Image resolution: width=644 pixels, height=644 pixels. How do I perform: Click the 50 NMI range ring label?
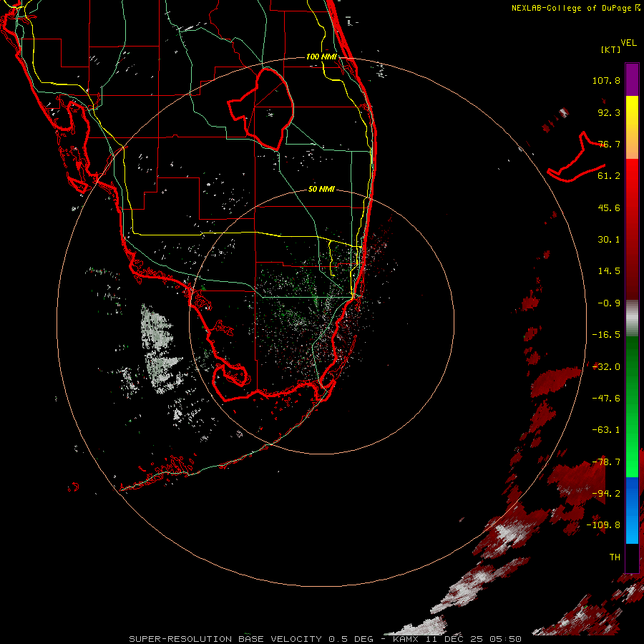point(321,190)
